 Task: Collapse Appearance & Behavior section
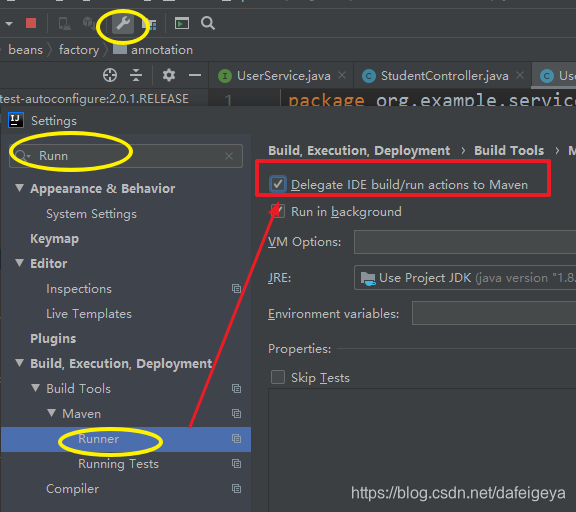pos(19,188)
